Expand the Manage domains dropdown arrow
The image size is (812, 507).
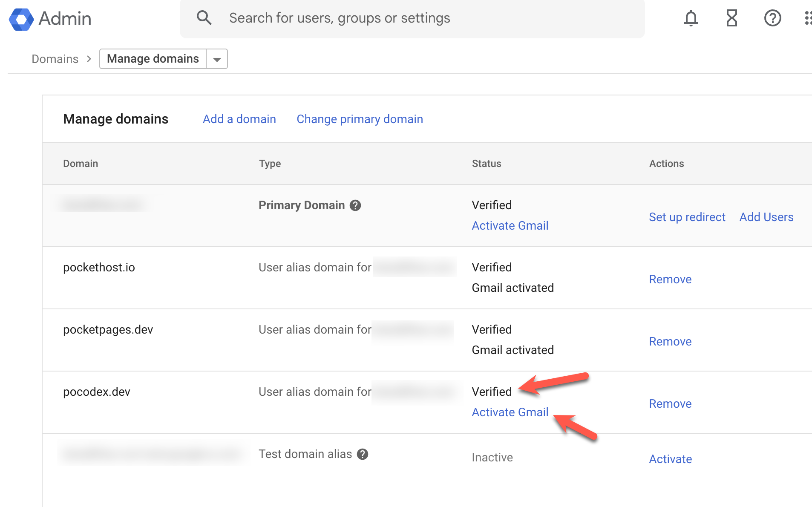[217, 59]
